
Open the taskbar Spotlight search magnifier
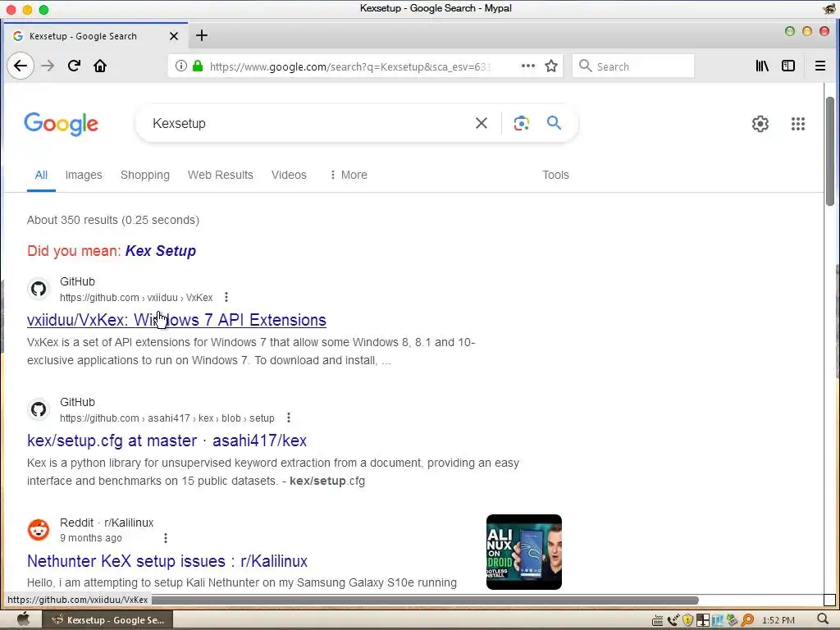(824, 620)
